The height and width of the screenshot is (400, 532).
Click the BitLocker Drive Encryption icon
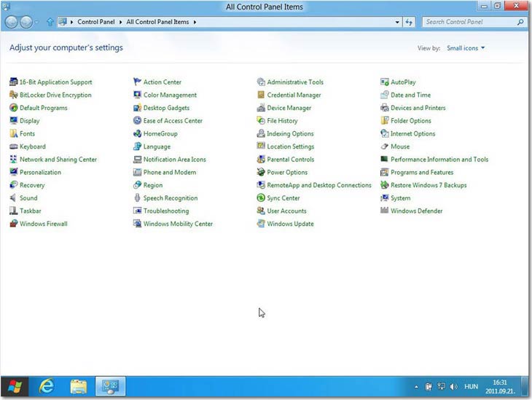click(13, 95)
